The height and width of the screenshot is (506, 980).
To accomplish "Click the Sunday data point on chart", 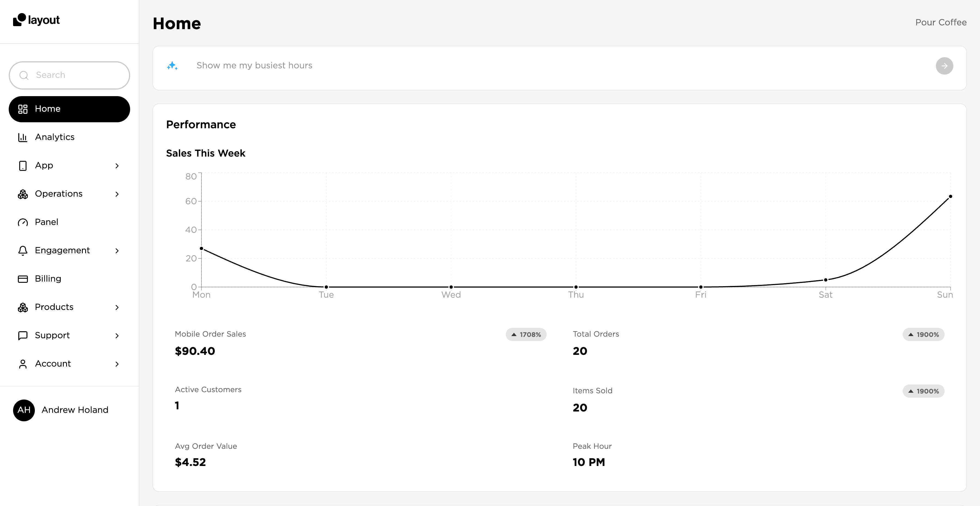I will point(950,197).
